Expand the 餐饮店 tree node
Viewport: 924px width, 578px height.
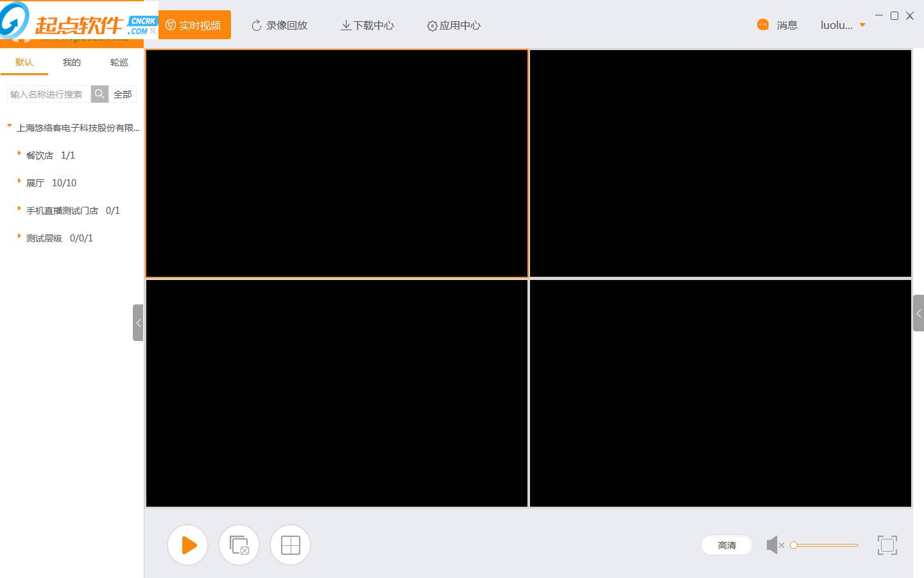tap(19, 153)
